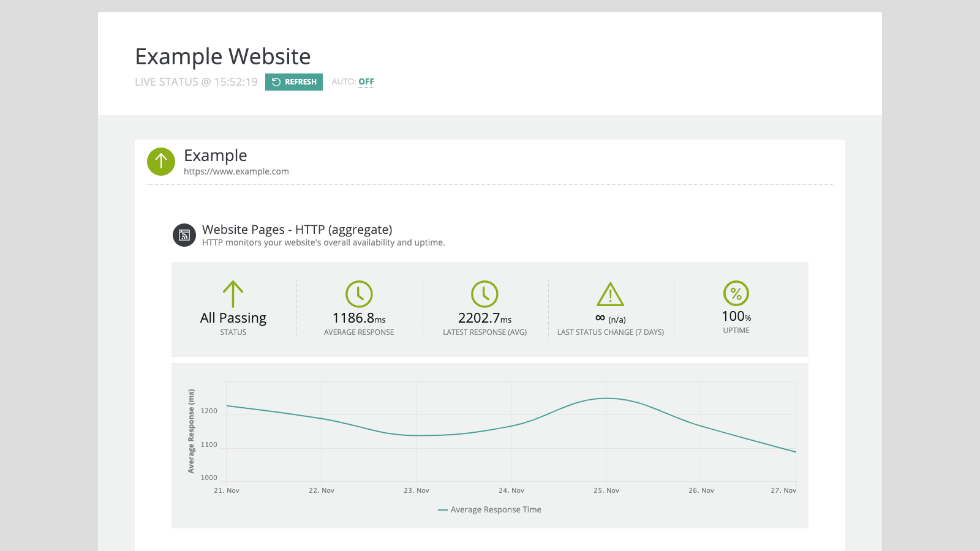Click the All Passing up-arrow icon

tap(233, 294)
